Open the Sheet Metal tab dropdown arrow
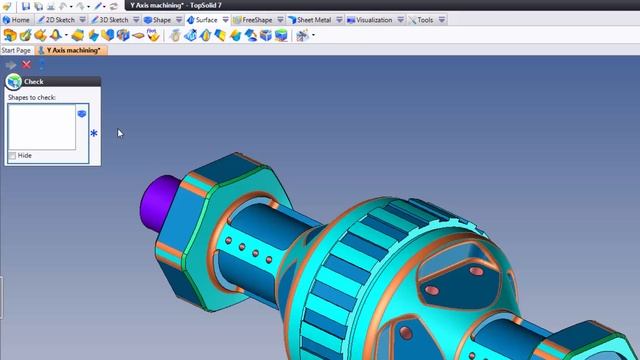The width and height of the screenshot is (640, 360). (x=339, y=20)
